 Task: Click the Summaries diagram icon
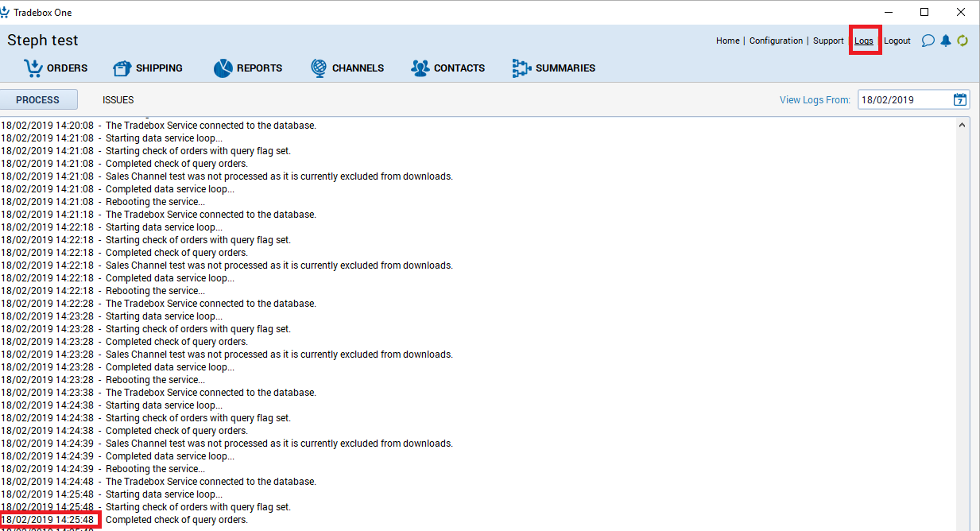(x=521, y=68)
